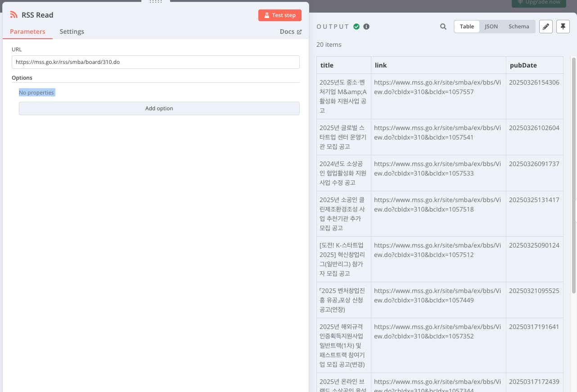Image resolution: width=577 pixels, height=392 pixels.
Task: Select the Table output view
Action: (x=467, y=27)
